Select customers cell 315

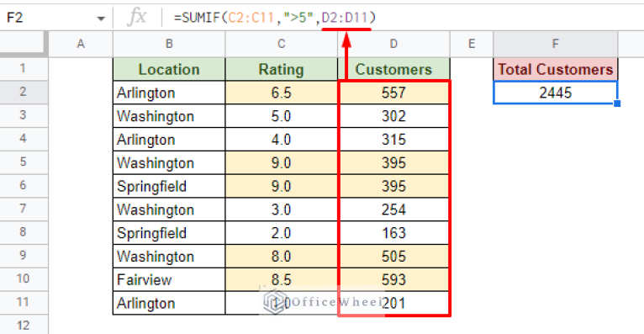(393, 140)
